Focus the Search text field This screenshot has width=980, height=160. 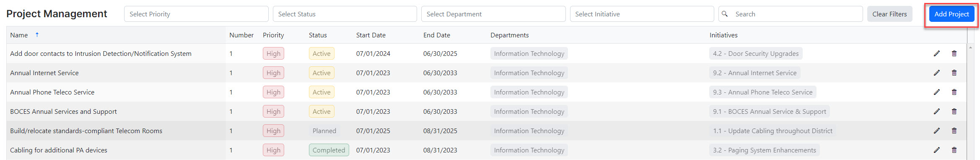pyautogui.click(x=796, y=14)
